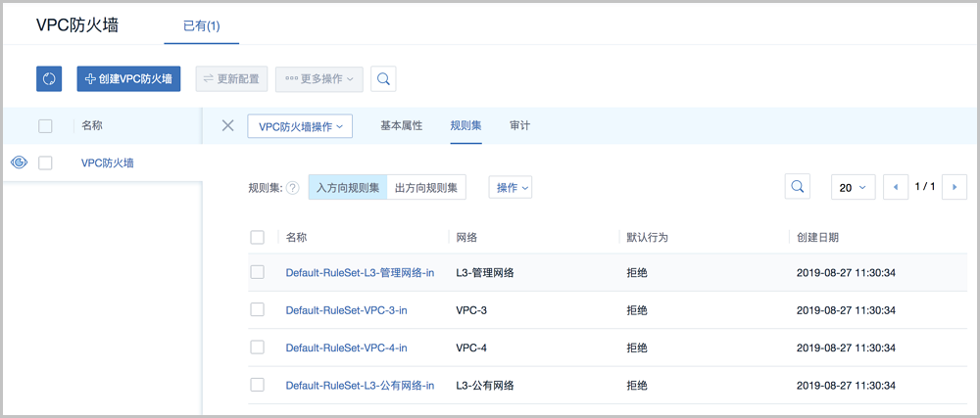Image resolution: width=980 pixels, height=418 pixels.
Task: Click the 创建VPC防火墙 button
Action: click(128, 79)
